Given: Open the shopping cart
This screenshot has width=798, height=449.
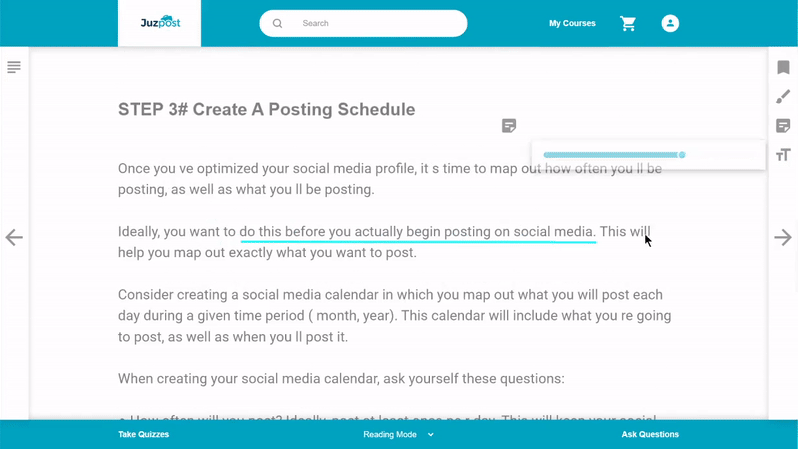Looking at the screenshot, I should [628, 23].
